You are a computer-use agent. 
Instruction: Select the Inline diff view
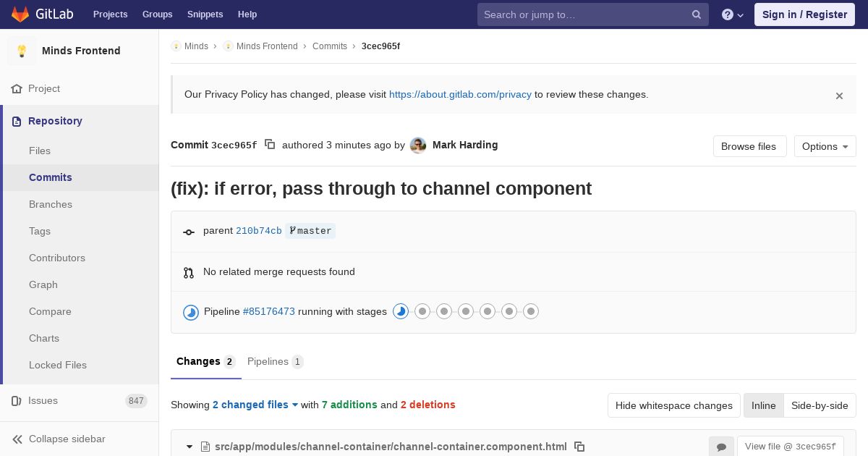764,405
